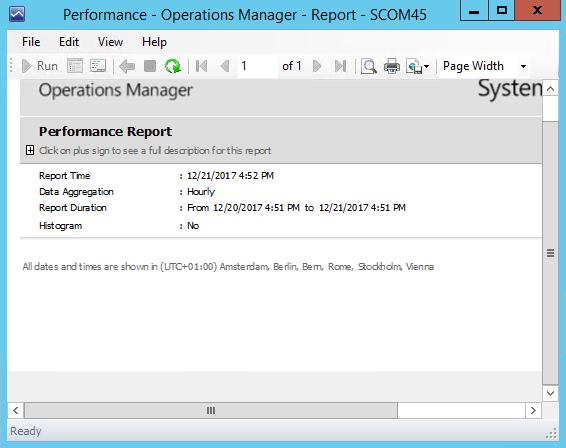The height and width of the screenshot is (448, 566).
Task: Click the horizontal scrollbar left arrow
Action: [x=16, y=410]
